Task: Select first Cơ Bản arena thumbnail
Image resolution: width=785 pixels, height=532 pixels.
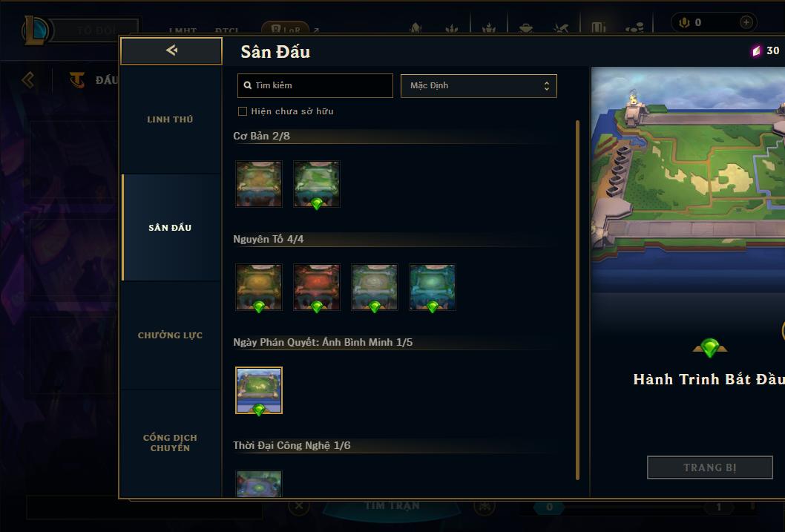Action: pyautogui.click(x=259, y=184)
